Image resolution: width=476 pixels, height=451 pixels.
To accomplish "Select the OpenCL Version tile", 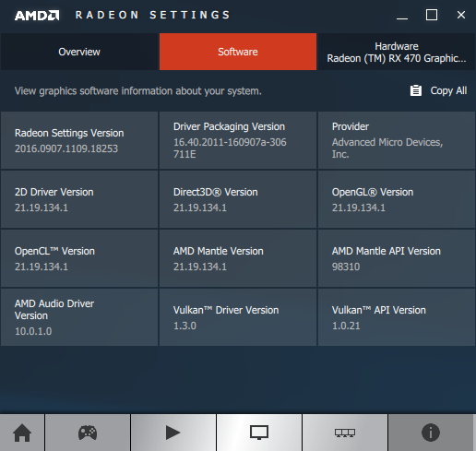I will [79, 258].
